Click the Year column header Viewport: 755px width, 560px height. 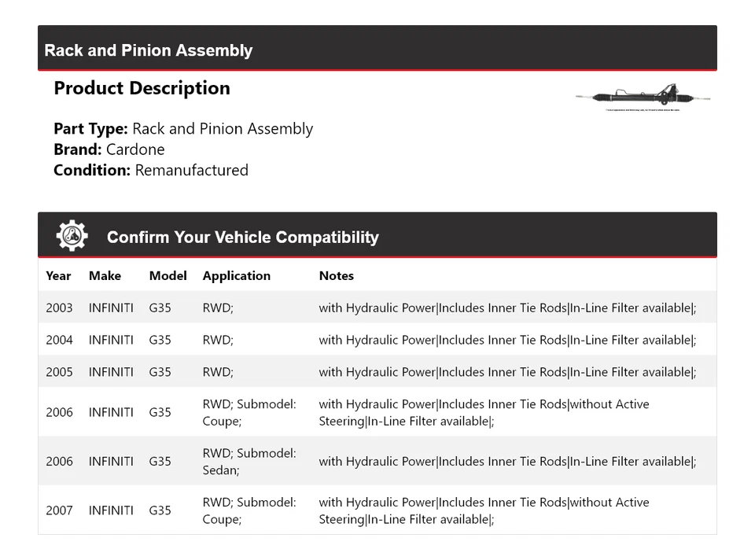coord(58,275)
